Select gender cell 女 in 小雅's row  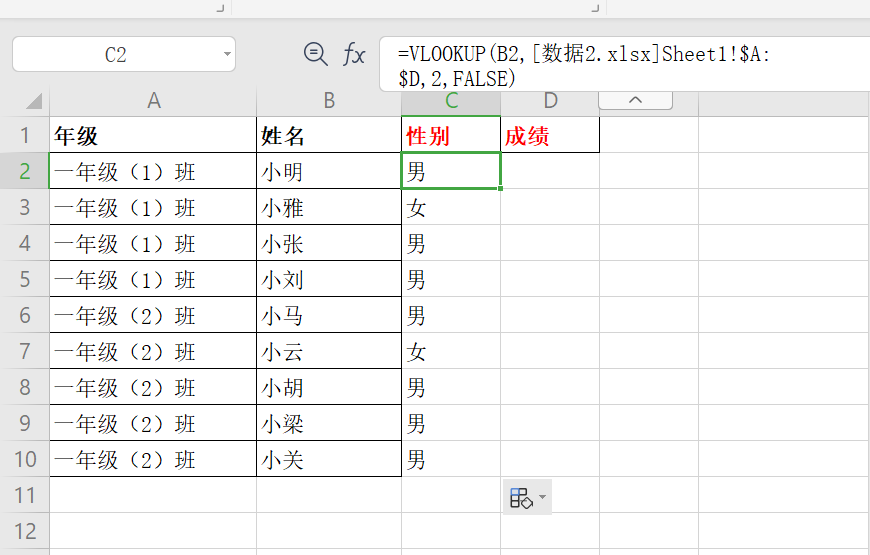click(x=451, y=207)
